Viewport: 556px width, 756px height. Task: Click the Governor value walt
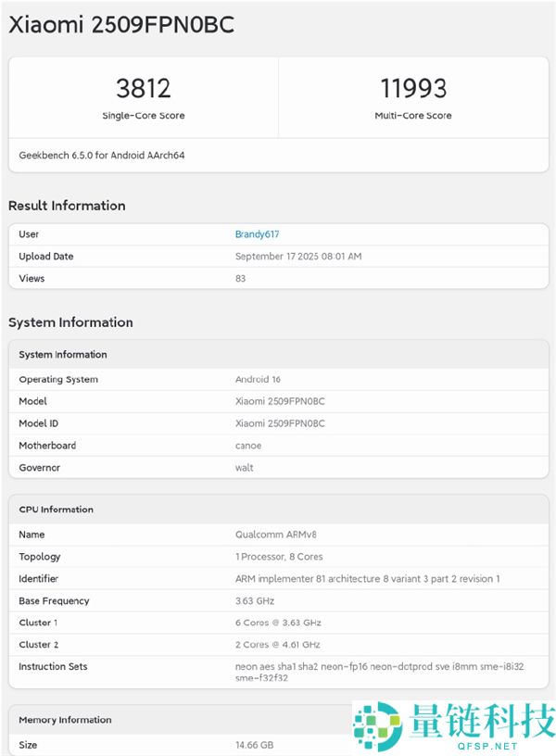point(244,468)
